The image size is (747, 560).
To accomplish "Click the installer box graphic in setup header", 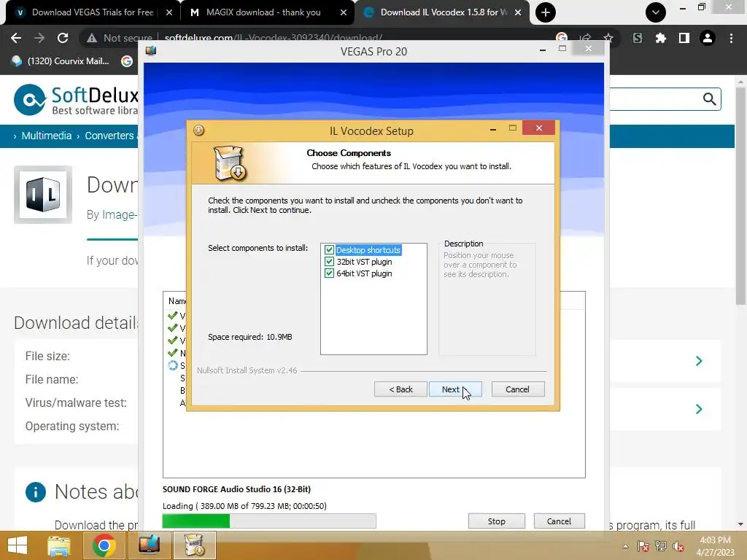I will click(x=230, y=163).
